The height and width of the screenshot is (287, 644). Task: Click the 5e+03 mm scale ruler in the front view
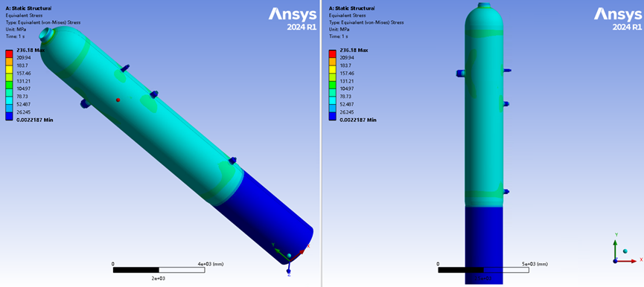point(483,270)
